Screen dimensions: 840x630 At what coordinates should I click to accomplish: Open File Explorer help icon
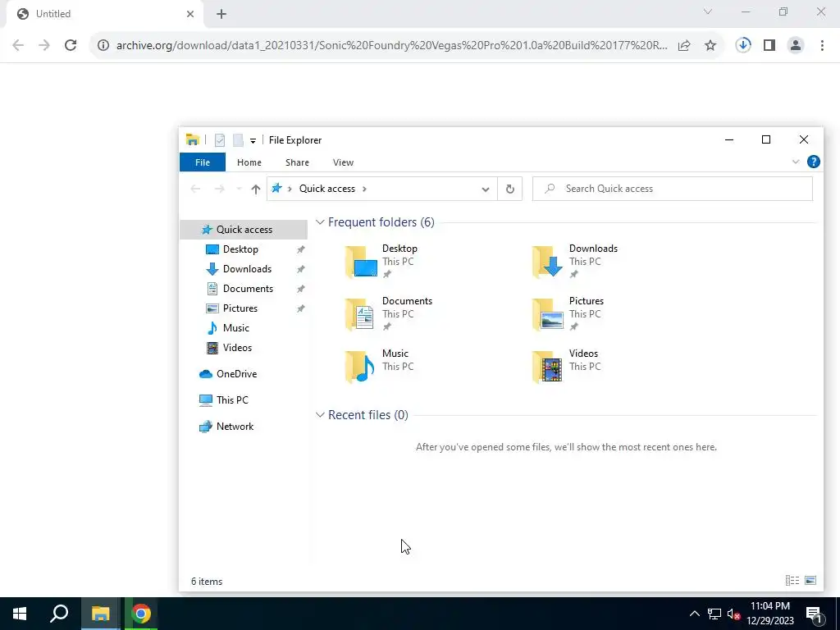813,162
